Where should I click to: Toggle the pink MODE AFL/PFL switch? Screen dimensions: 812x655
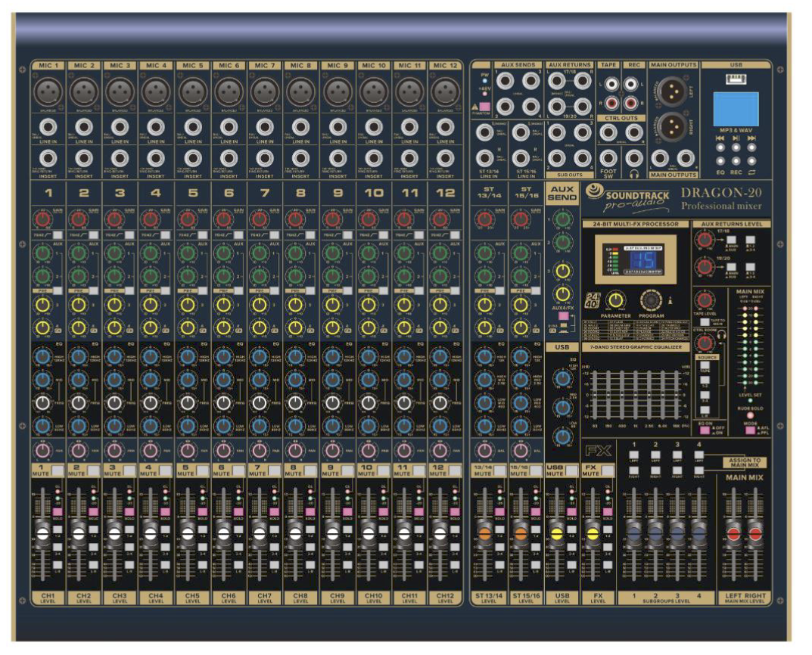[x=749, y=430]
